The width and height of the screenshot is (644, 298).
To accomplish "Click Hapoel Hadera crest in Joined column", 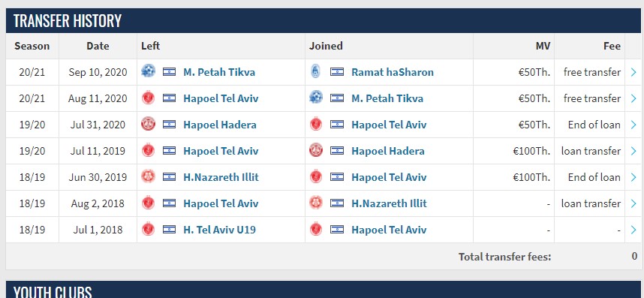I will tap(316, 150).
